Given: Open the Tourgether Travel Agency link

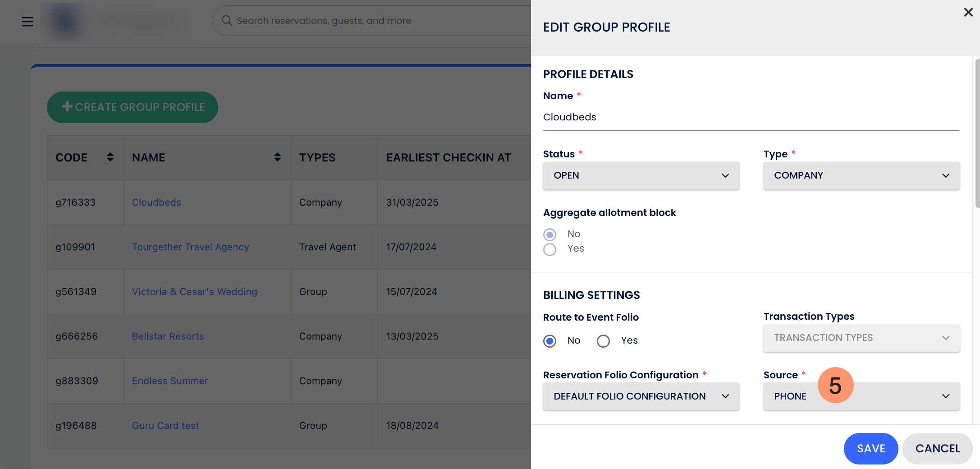Looking at the screenshot, I should coord(190,247).
